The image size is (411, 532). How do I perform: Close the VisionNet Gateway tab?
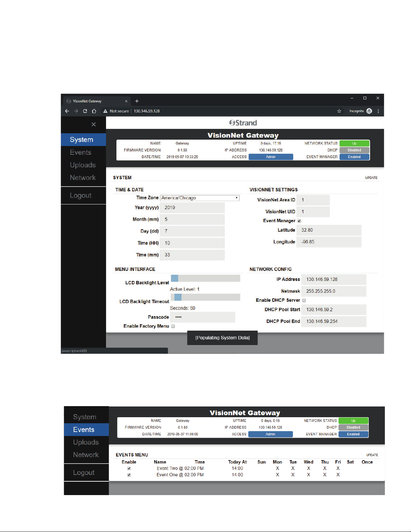coord(126,101)
